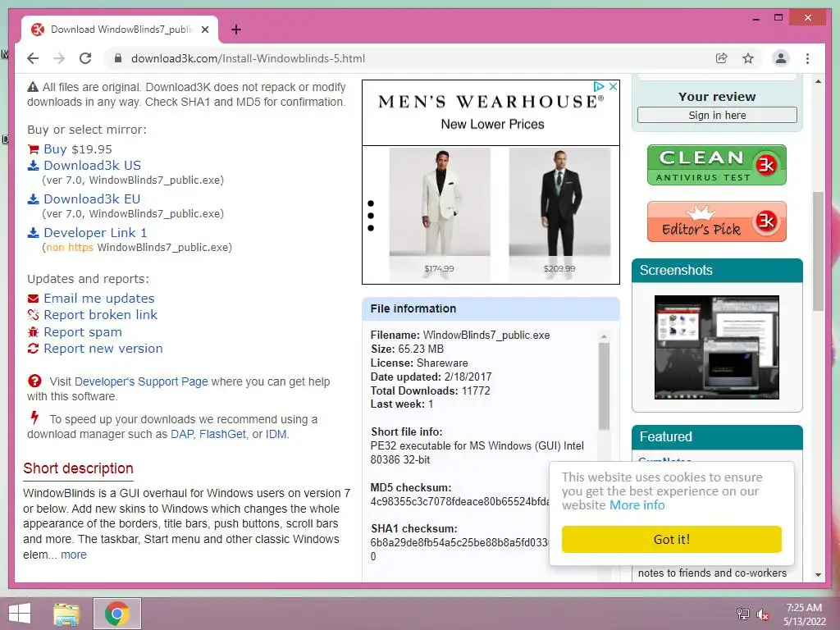Select the Download WindowBlinds7_public tab

(x=121, y=30)
